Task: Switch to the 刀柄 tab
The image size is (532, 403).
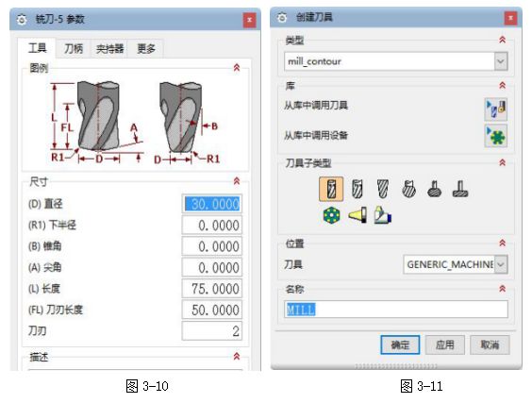Action: 74,49
